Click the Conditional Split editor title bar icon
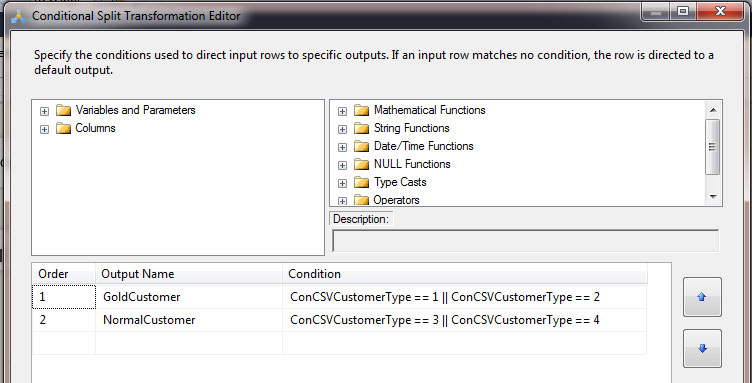This screenshot has height=383, width=752. coord(18,16)
